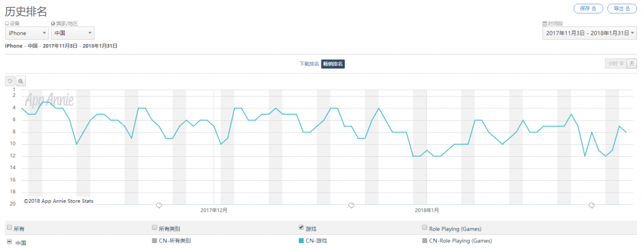Click the magnifier zoom icon
The width and height of the screenshot is (644, 250).
pos(21,81)
